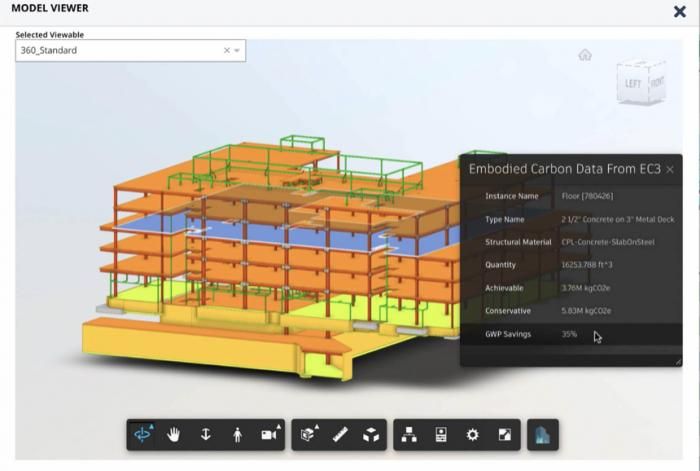Click the FRONT face of the view cube
The height and width of the screenshot is (471, 700).
[657, 82]
